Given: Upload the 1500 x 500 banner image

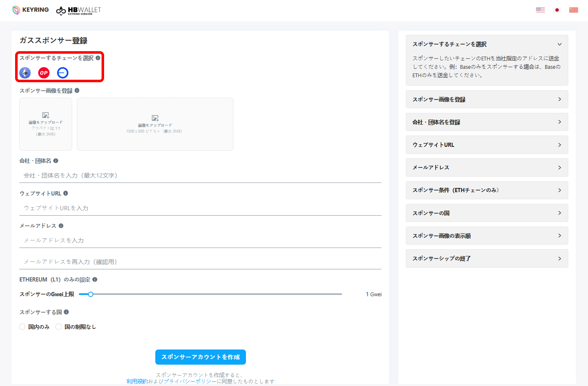Looking at the screenshot, I should pos(155,124).
